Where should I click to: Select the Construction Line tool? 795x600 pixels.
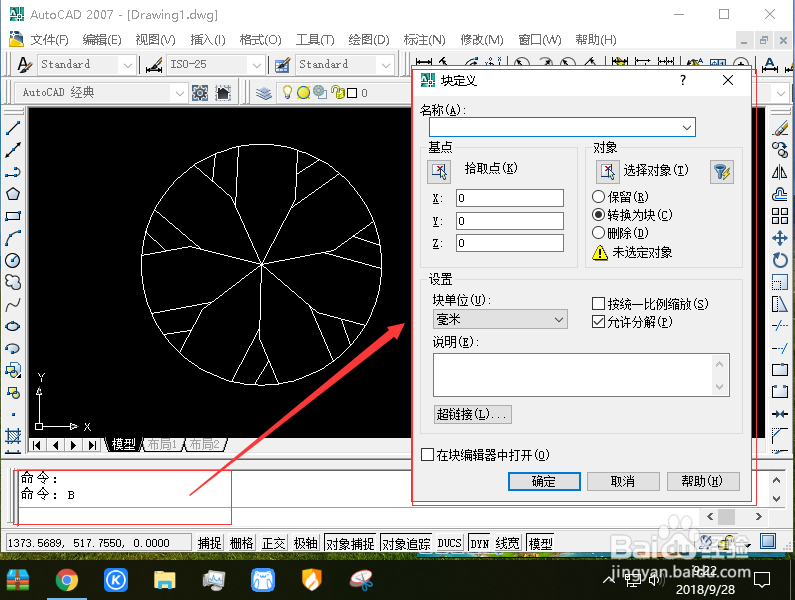13,150
